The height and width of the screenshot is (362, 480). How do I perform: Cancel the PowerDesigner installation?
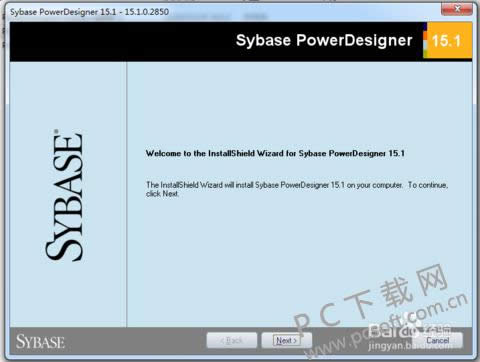coord(437,340)
